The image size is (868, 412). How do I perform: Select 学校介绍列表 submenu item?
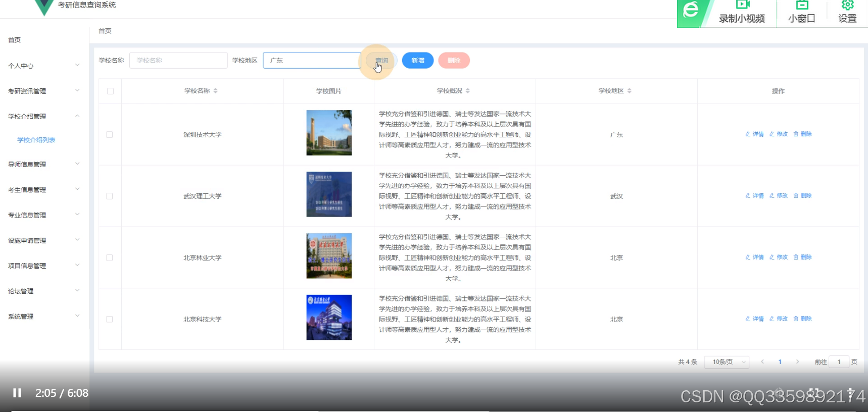36,140
